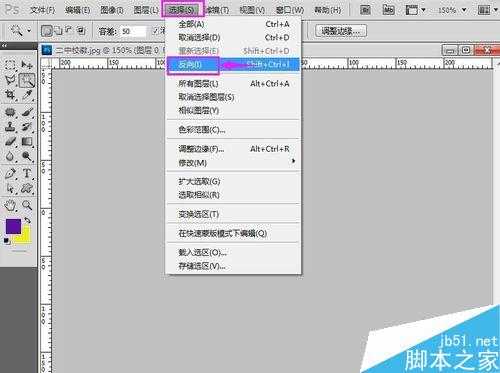Select the Eyedropper tool
The width and height of the screenshot is (500, 373).
click(27, 95)
